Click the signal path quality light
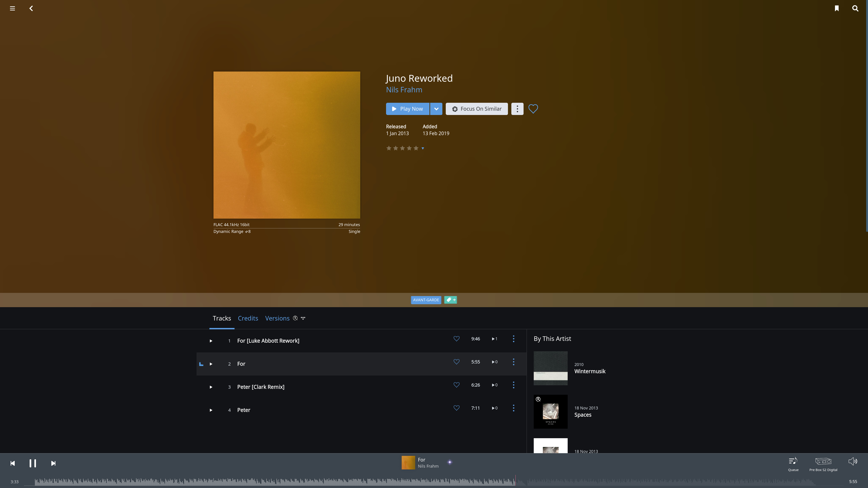 click(450, 462)
